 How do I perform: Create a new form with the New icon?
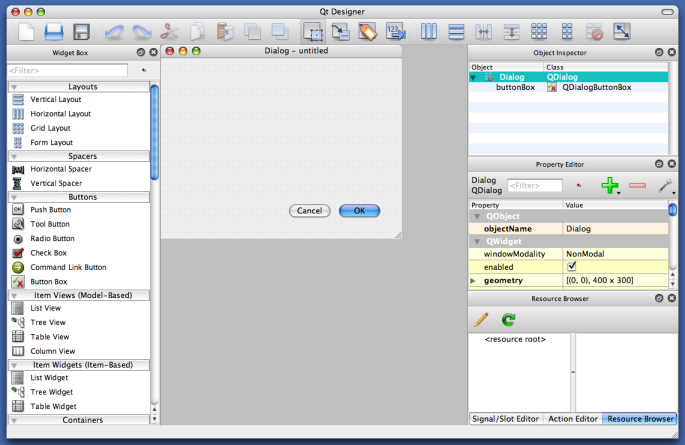(x=26, y=32)
